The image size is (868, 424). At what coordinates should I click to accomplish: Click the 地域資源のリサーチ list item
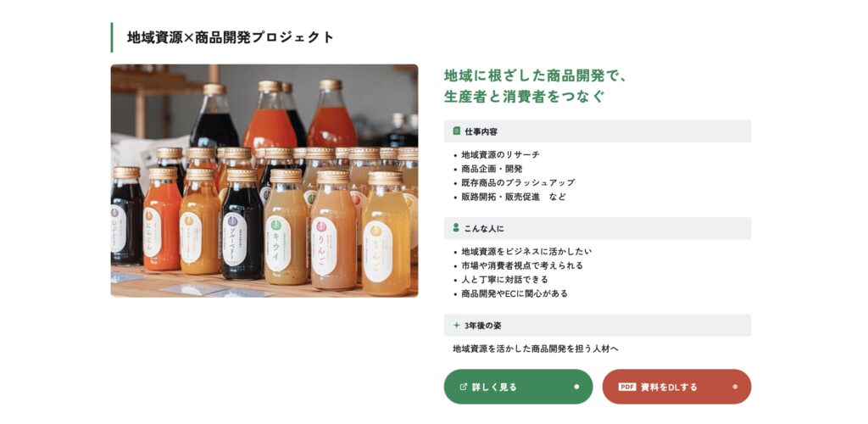click(x=500, y=155)
